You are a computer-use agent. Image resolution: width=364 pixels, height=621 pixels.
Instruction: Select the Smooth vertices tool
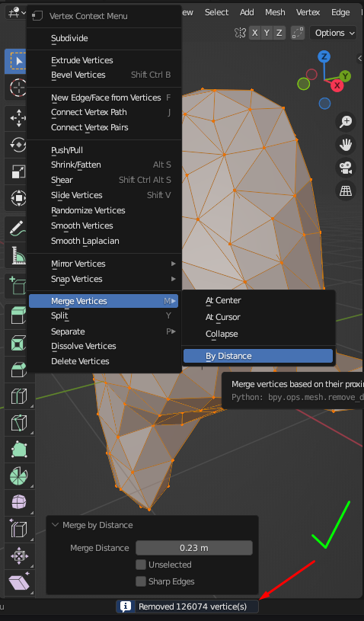point(18,502)
